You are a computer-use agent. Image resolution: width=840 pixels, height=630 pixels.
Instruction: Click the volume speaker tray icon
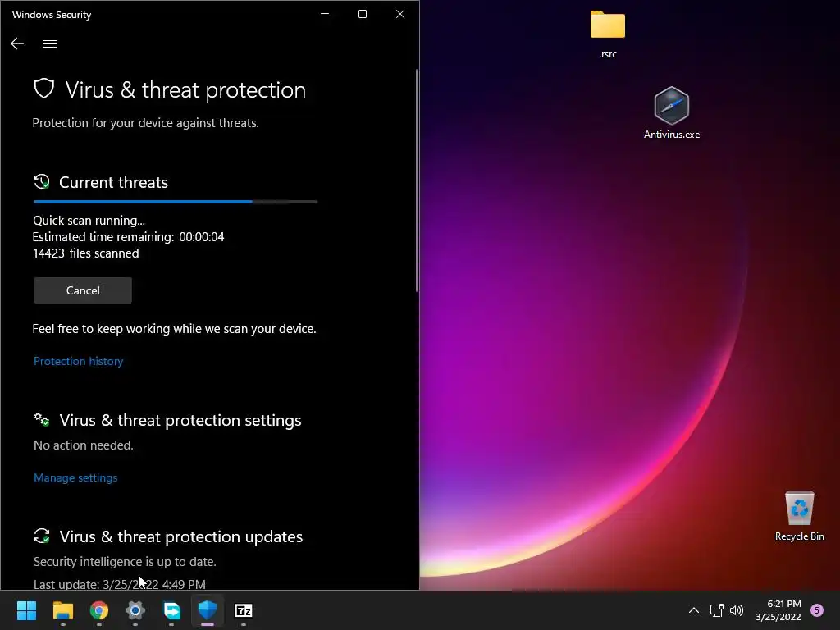pyautogui.click(x=737, y=610)
